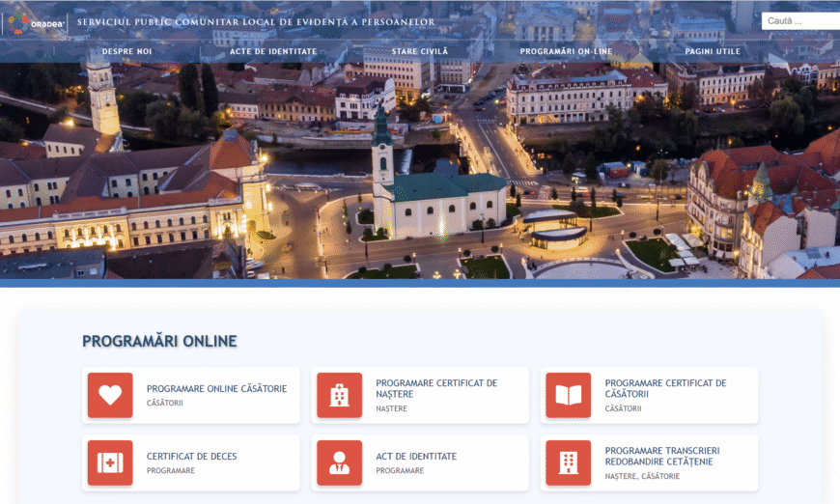Expand the Stare Civilă menu

pos(420,51)
